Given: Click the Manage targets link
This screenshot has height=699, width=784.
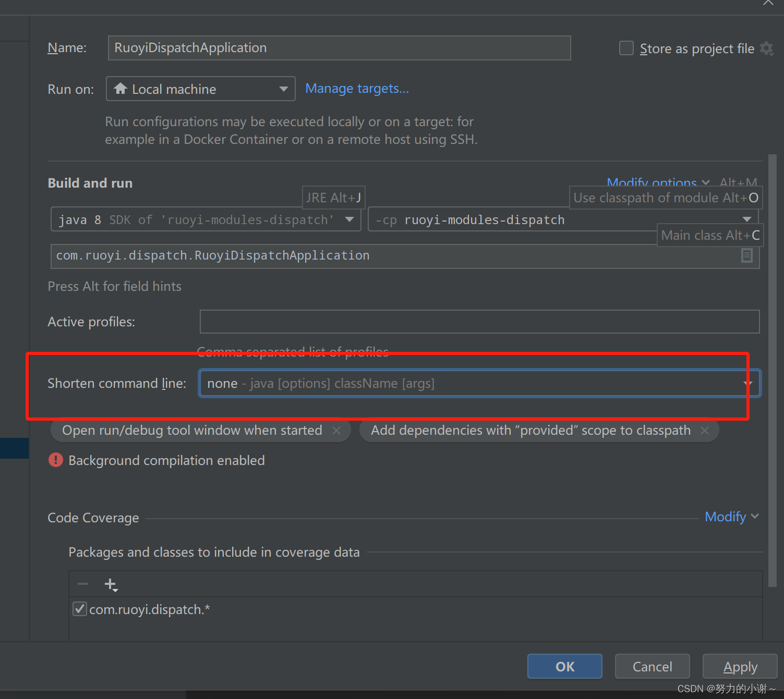Looking at the screenshot, I should [x=357, y=89].
